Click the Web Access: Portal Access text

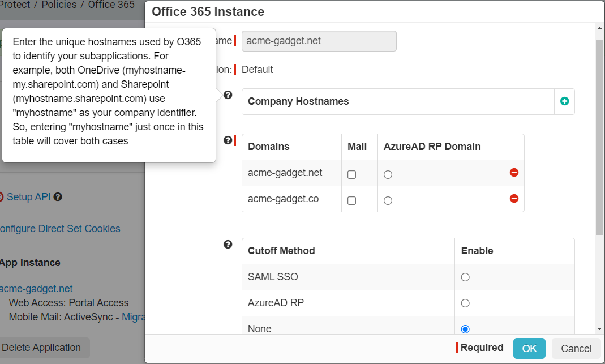pyautogui.click(x=68, y=303)
